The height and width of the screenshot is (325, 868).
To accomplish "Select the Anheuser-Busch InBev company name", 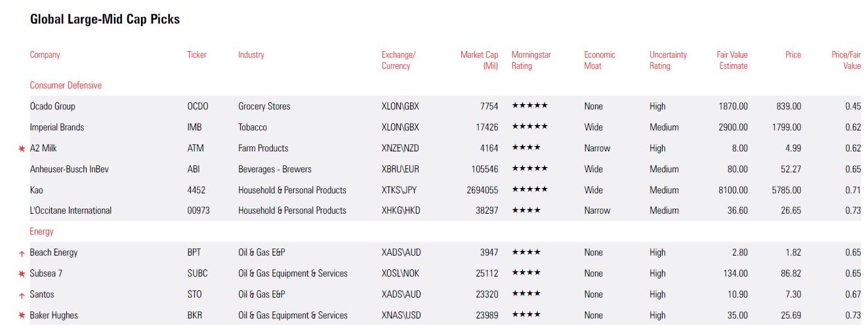I will tap(70, 169).
